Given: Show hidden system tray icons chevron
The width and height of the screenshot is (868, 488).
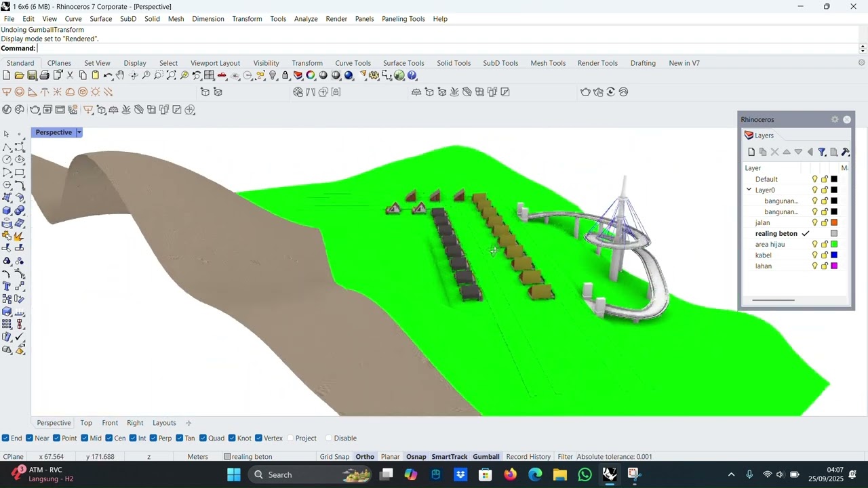Looking at the screenshot, I should 731,474.
